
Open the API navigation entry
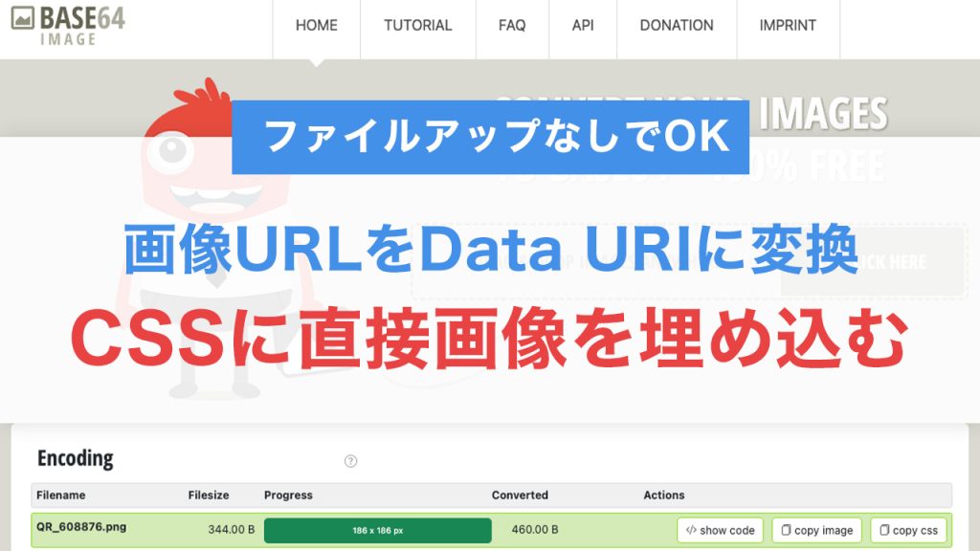pyautogui.click(x=583, y=26)
